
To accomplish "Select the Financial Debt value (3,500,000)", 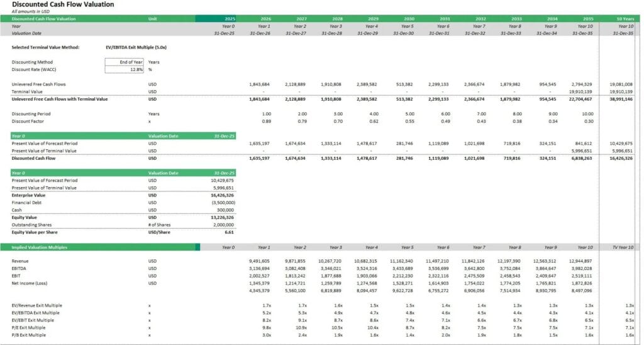I will point(223,203).
